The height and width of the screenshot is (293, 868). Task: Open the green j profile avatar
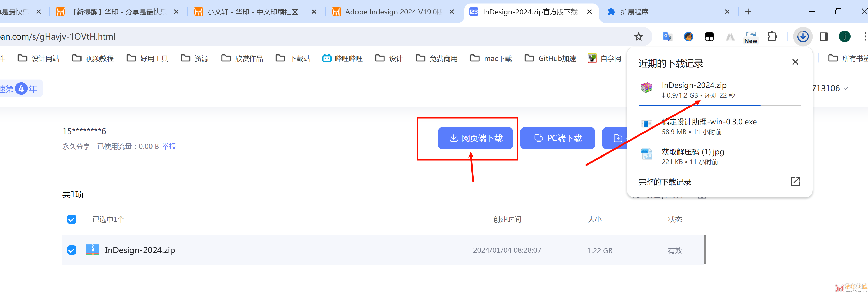pyautogui.click(x=844, y=36)
